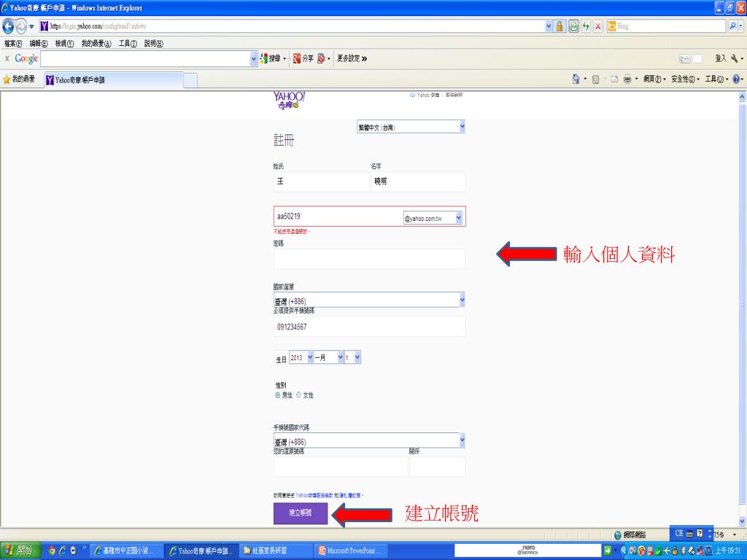Click the 關係 relationship field
This screenshot has width=747, height=560.
click(438, 467)
